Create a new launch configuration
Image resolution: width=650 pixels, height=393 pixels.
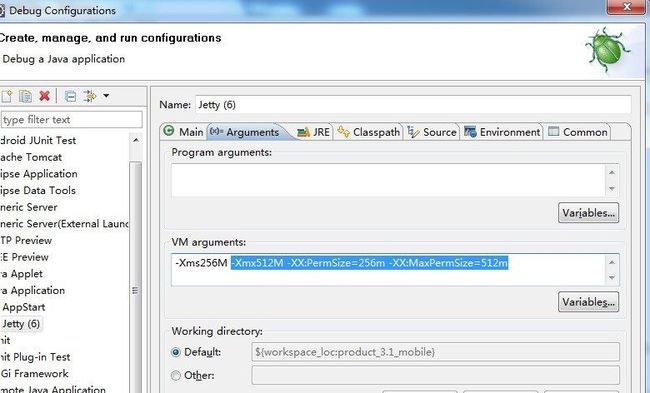click(6, 96)
